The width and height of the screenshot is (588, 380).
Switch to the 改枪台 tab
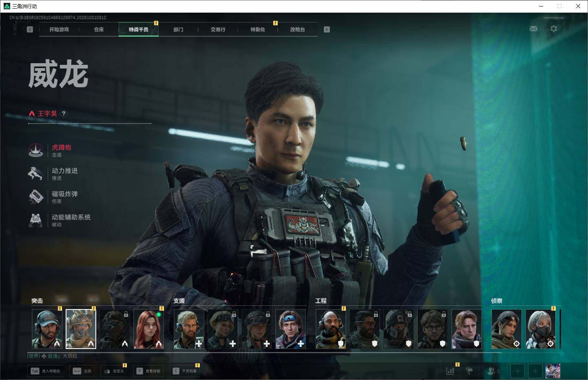(297, 29)
